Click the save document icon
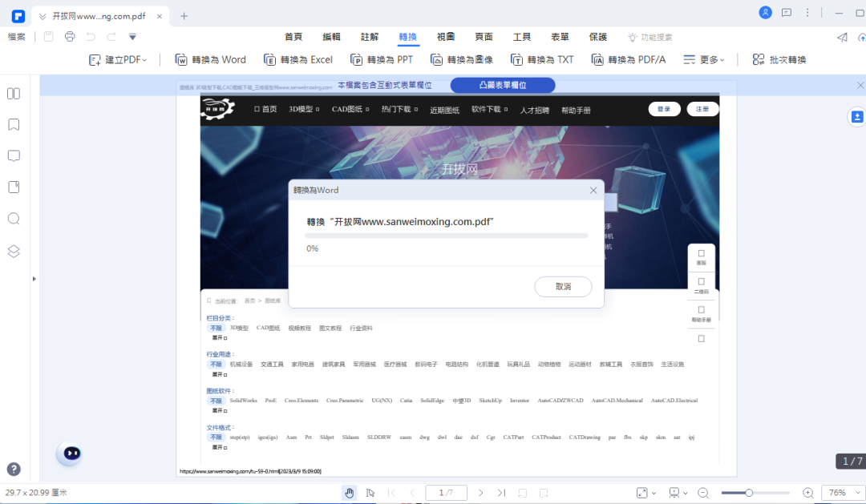 point(49,36)
